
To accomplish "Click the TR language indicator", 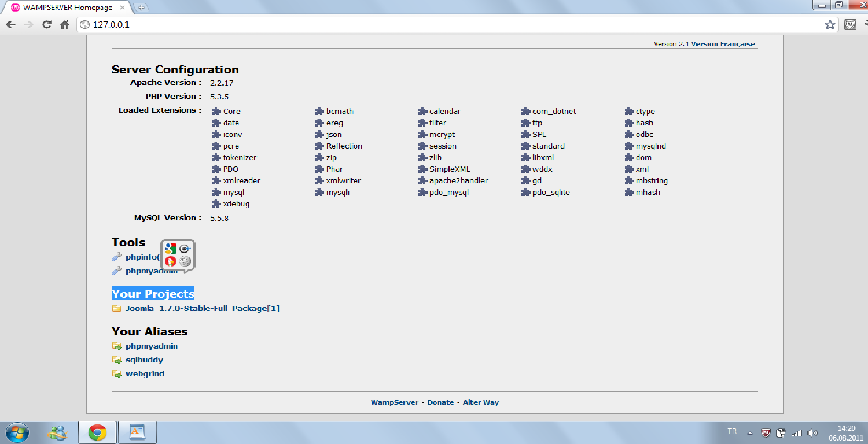I will point(732,431).
